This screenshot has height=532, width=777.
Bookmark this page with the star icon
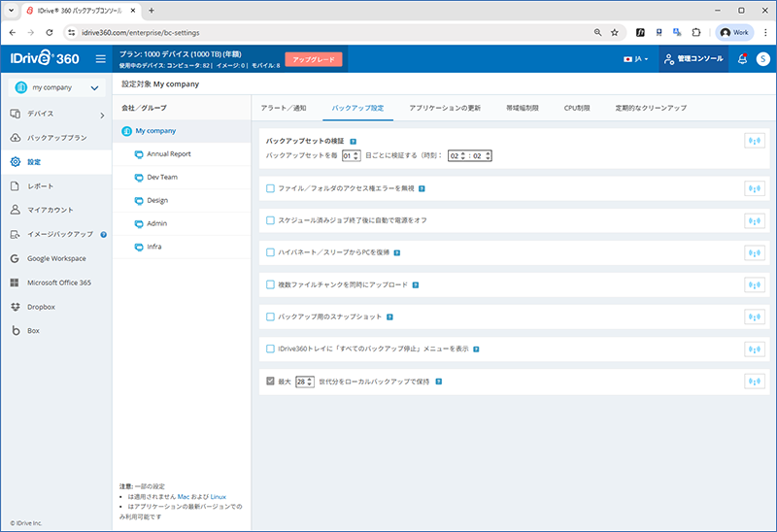(615, 32)
